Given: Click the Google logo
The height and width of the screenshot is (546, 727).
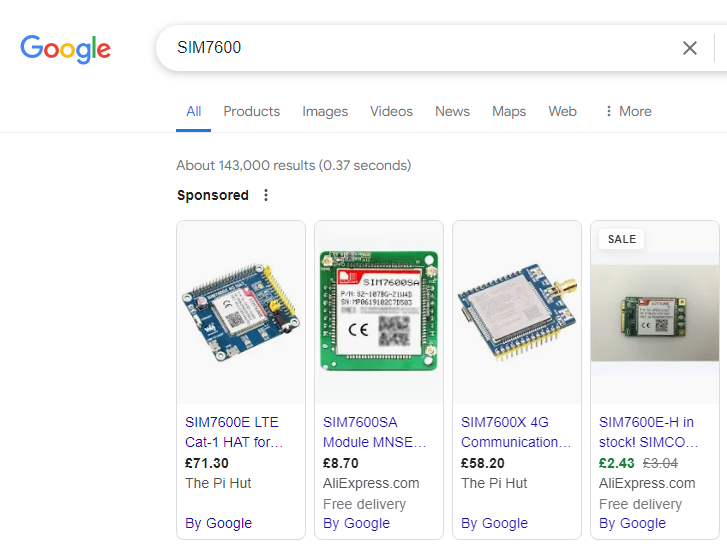Looking at the screenshot, I should tap(66, 49).
